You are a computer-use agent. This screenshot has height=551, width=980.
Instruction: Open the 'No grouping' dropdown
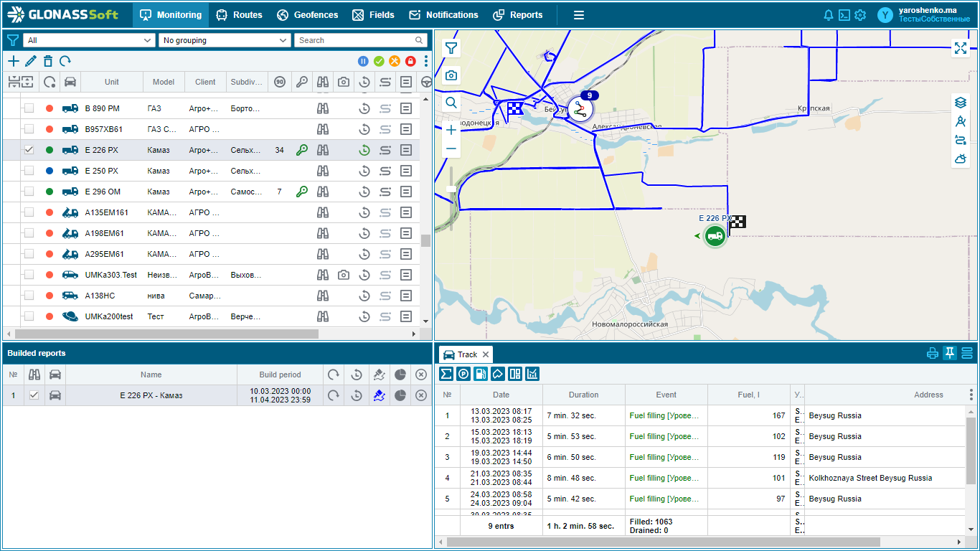pos(224,40)
